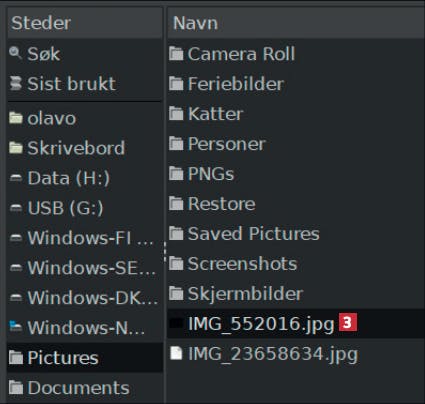Sort by the Navn column header
This screenshot has height=404, width=425.
coord(296,23)
